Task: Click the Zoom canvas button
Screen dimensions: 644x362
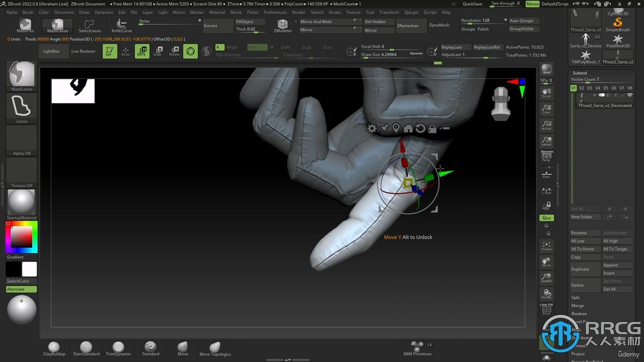Action: (x=546, y=109)
